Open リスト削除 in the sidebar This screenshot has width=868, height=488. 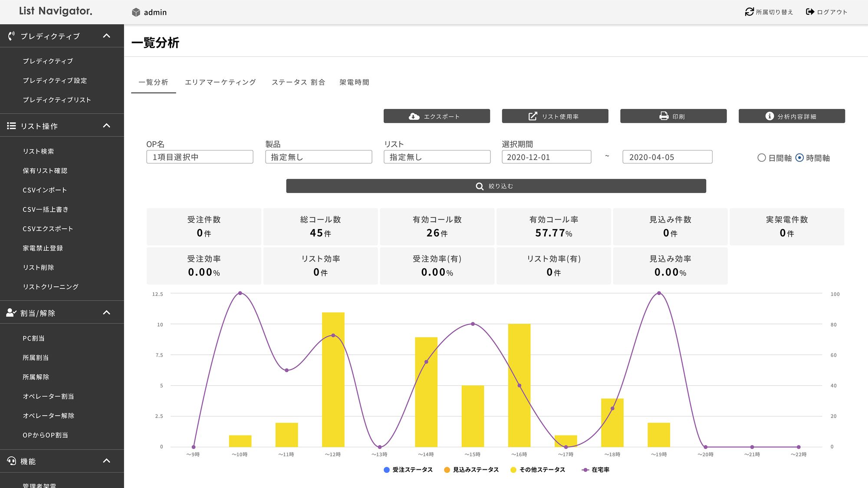point(38,268)
